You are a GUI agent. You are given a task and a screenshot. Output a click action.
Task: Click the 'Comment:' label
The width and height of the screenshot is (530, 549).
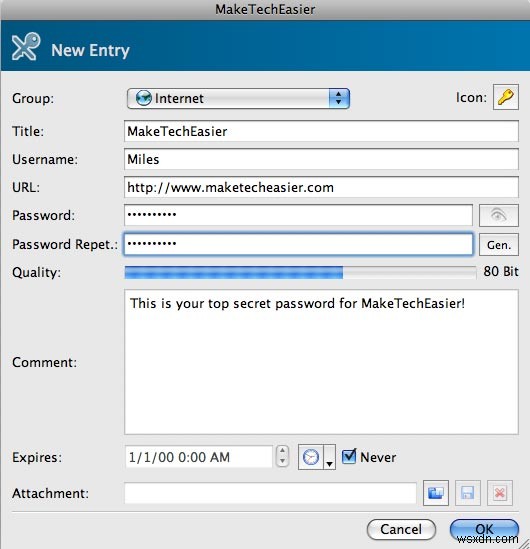click(44, 362)
